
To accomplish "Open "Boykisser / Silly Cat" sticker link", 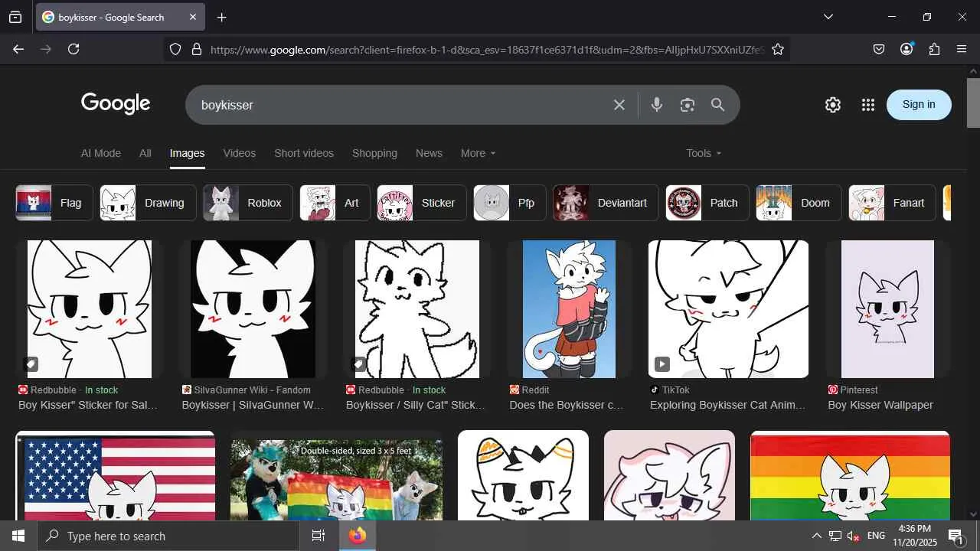I will coord(416,405).
